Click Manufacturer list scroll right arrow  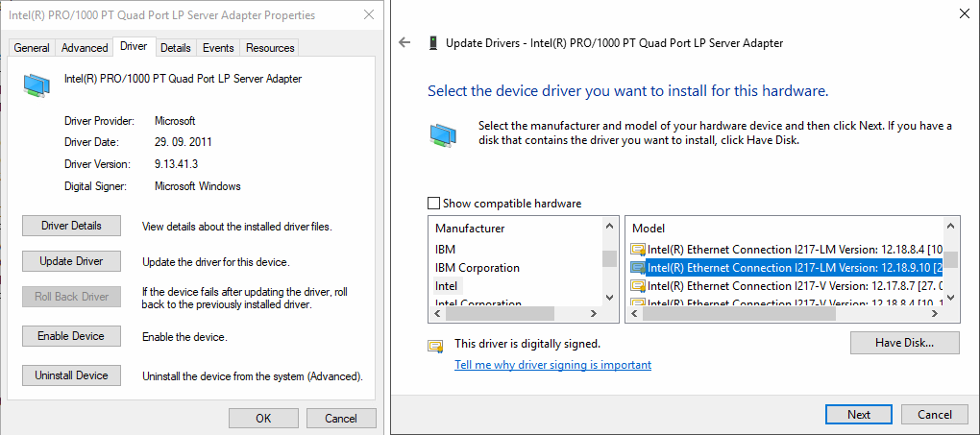click(x=595, y=314)
